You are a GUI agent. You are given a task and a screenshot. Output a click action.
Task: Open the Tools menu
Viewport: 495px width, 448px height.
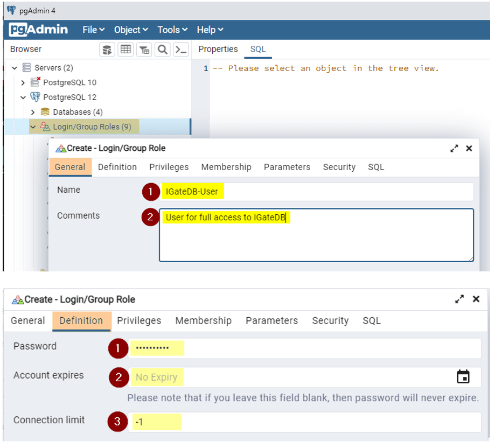click(x=172, y=30)
